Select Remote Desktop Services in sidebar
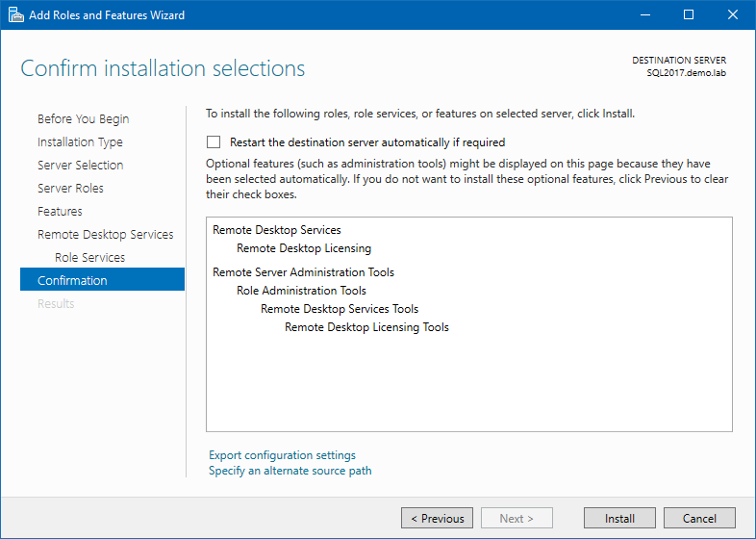 click(x=105, y=235)
